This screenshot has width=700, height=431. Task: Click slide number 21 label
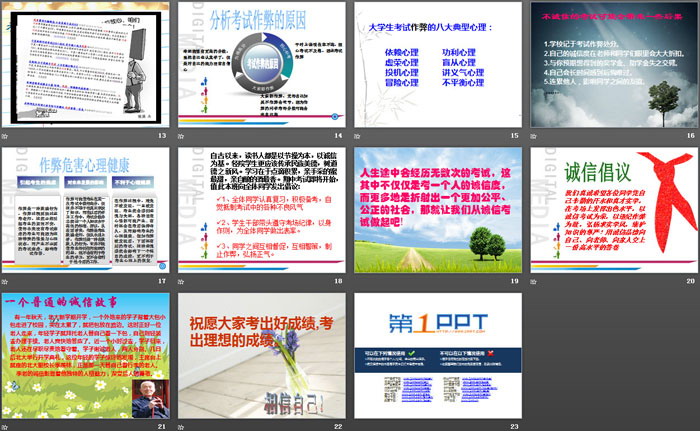click(162, 427)
